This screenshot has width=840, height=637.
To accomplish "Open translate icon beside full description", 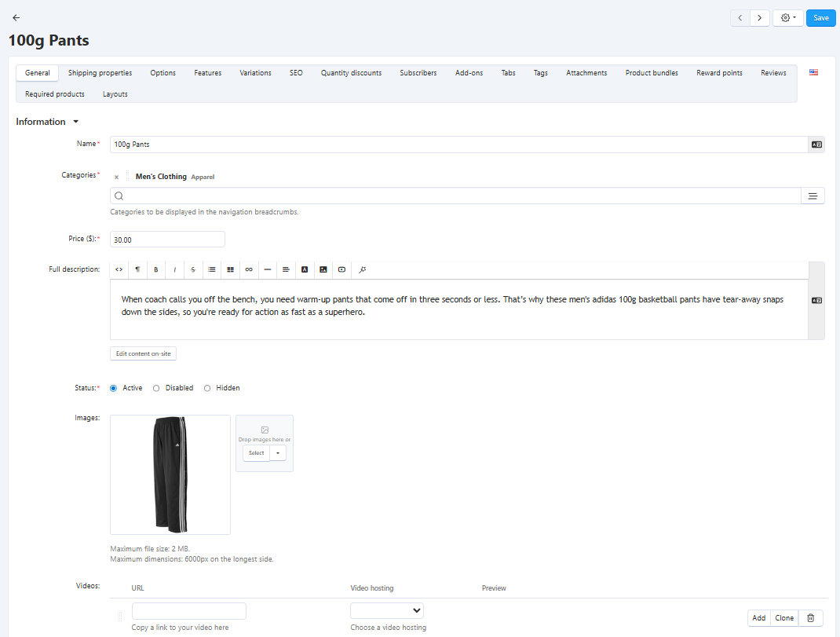I will [816, 300].
